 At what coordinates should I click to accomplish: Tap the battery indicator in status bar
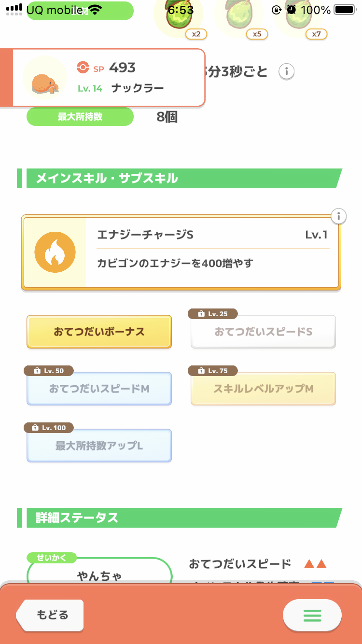point(344,10)
